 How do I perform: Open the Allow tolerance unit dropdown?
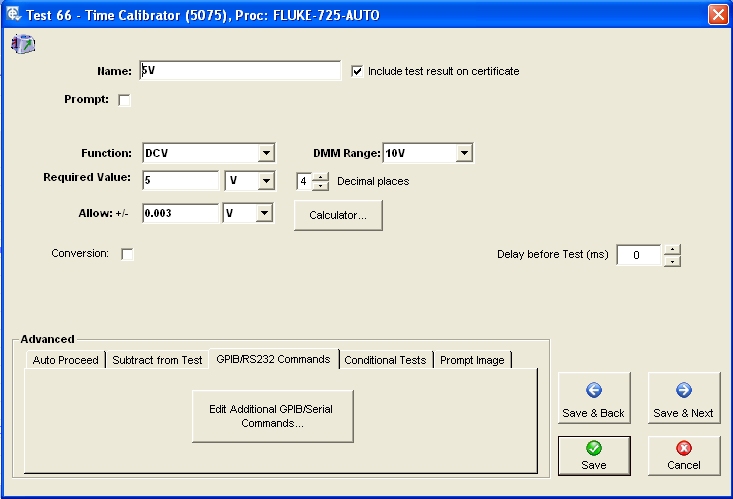point(265,214)
